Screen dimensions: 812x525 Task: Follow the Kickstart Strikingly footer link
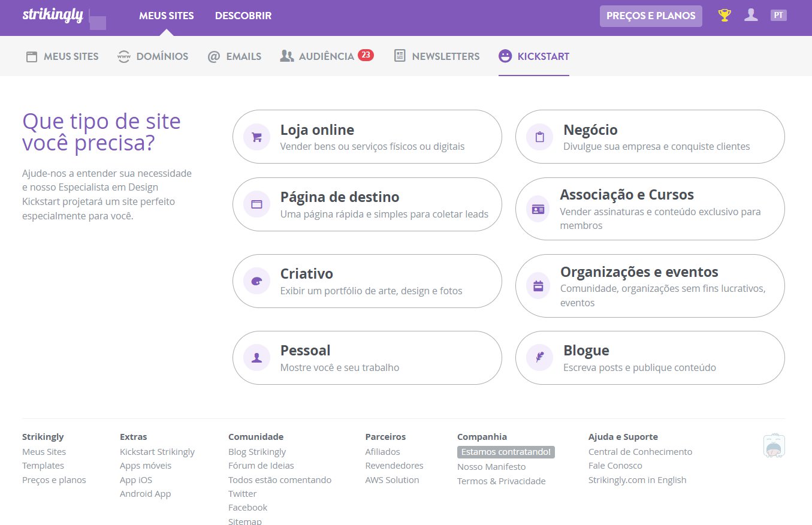point(157,452)
